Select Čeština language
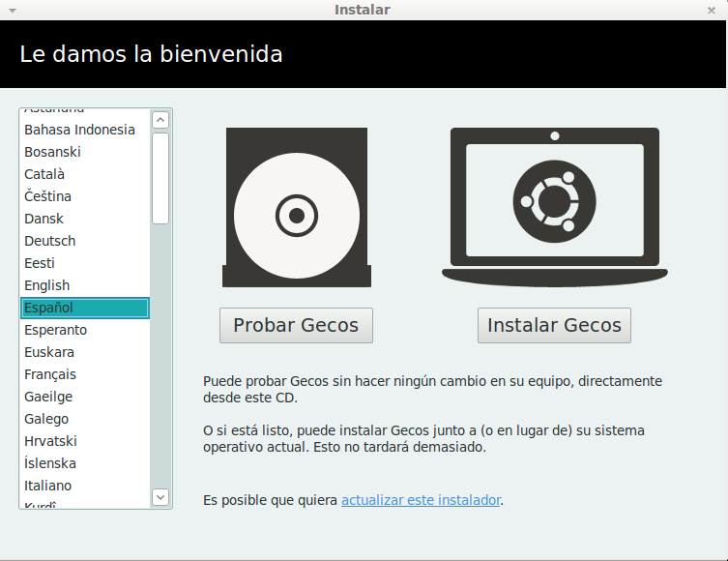 pos(85,196)
